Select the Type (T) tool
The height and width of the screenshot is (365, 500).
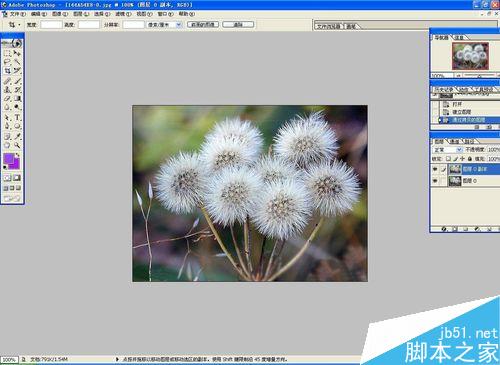(x=17, y=117)
